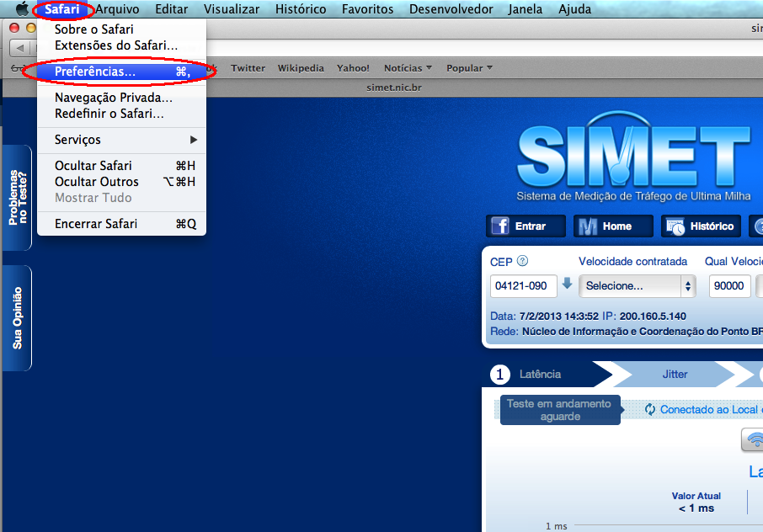Open the Histórico button on the SIMET page
This screenshot has height=532, width=763.
coord(701,226)
